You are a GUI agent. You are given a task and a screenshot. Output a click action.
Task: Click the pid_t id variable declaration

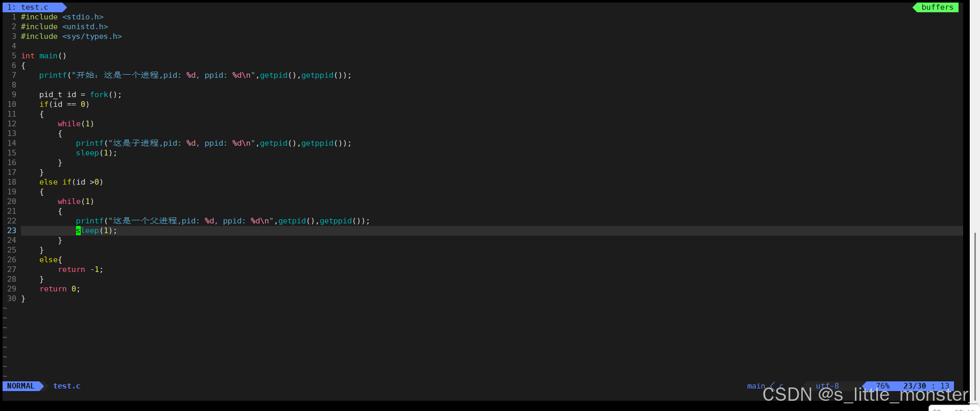(x=57, y=95)
